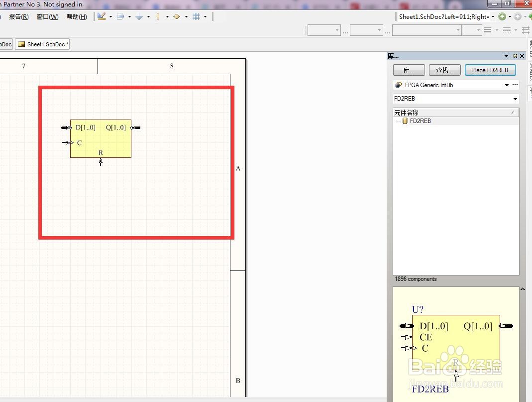Expand the power sources dropdown arrow

pos(149,16)
